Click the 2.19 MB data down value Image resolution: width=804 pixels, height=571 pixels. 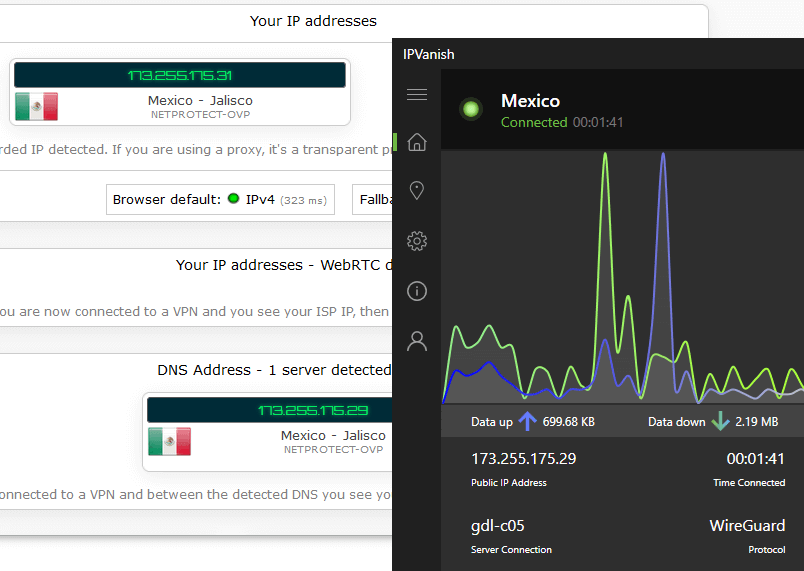(x=757, y=422)
